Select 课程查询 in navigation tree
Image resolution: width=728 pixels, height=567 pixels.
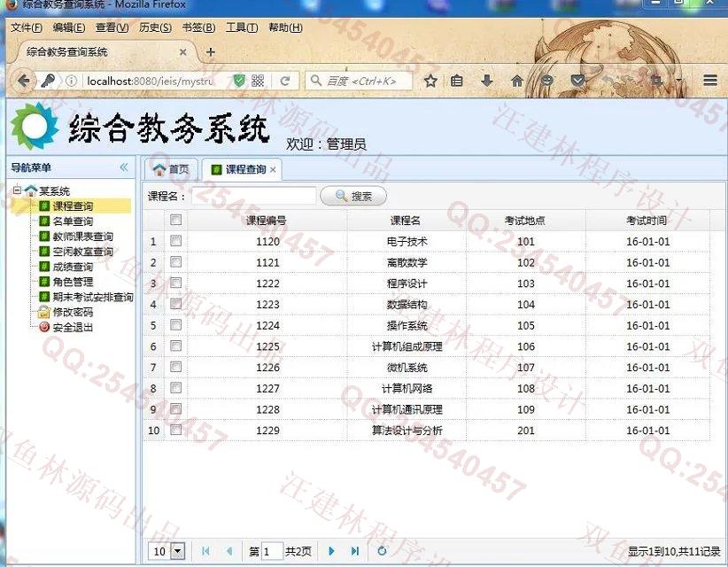[73, 206]
